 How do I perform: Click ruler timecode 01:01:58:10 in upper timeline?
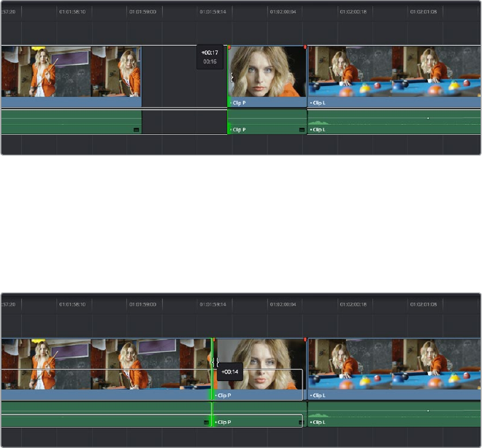[x=72, y=12]
